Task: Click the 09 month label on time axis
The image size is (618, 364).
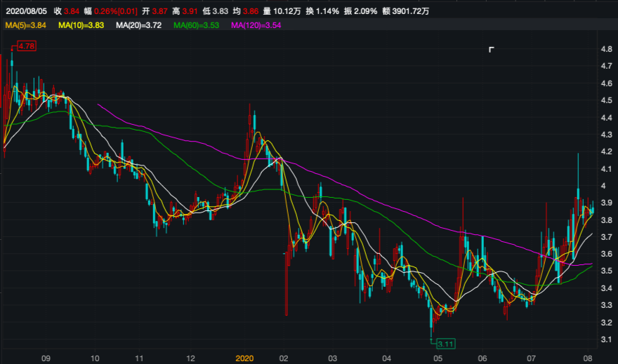Action: (x=46, y=358)
